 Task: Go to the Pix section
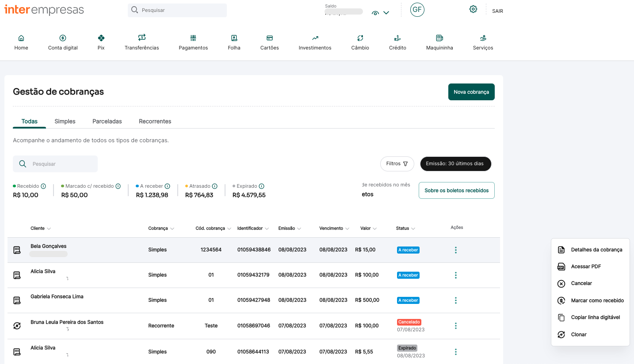point(101,42)
